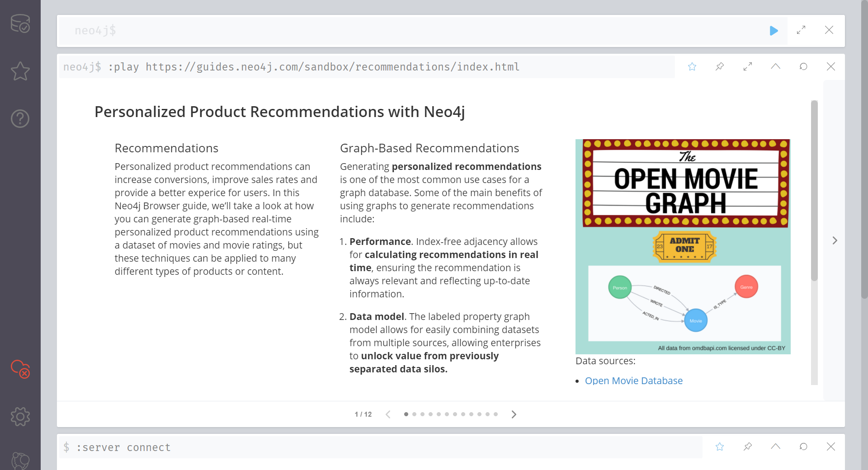Expand the query editor to fullscreen
Screen dimensions: 868x470
click(801, 30)
